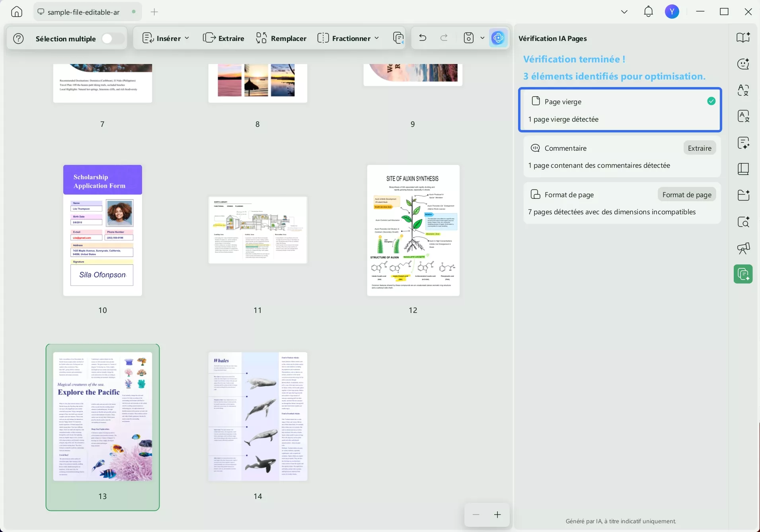Open the translate sidebar icon
This screenshot has height=532, width=760.
click(x=743, y=90)
